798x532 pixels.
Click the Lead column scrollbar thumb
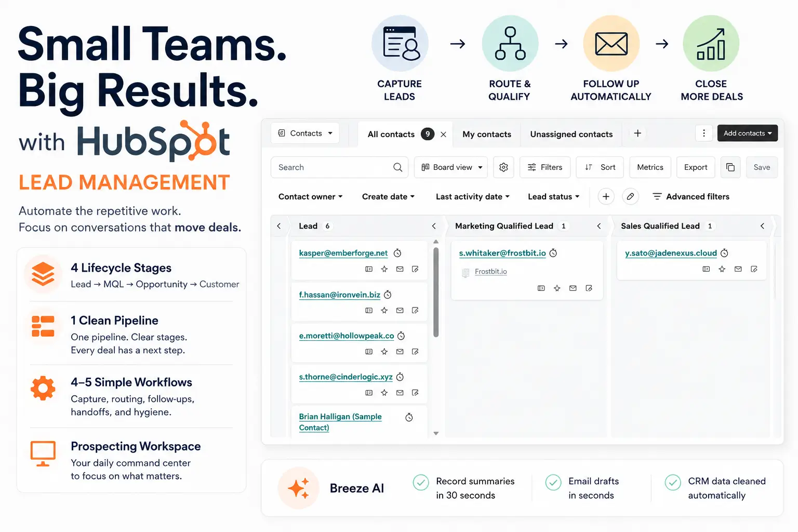[x=436, y=292]
